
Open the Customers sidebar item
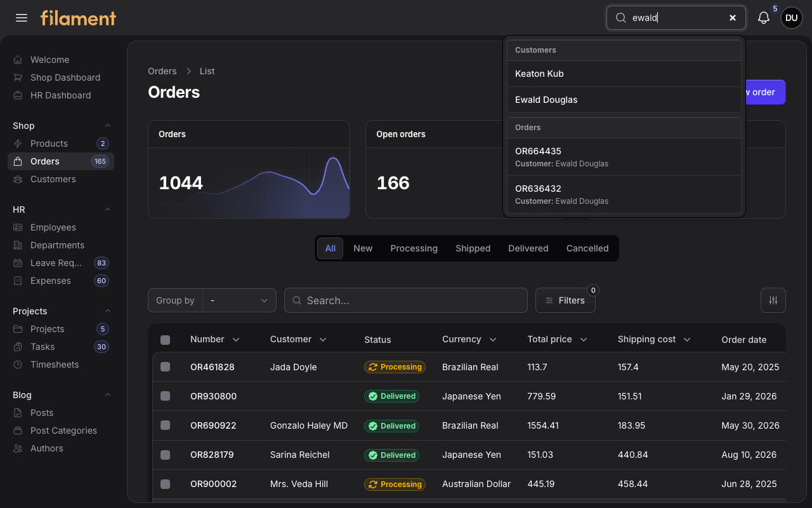(x=61, y=179)
